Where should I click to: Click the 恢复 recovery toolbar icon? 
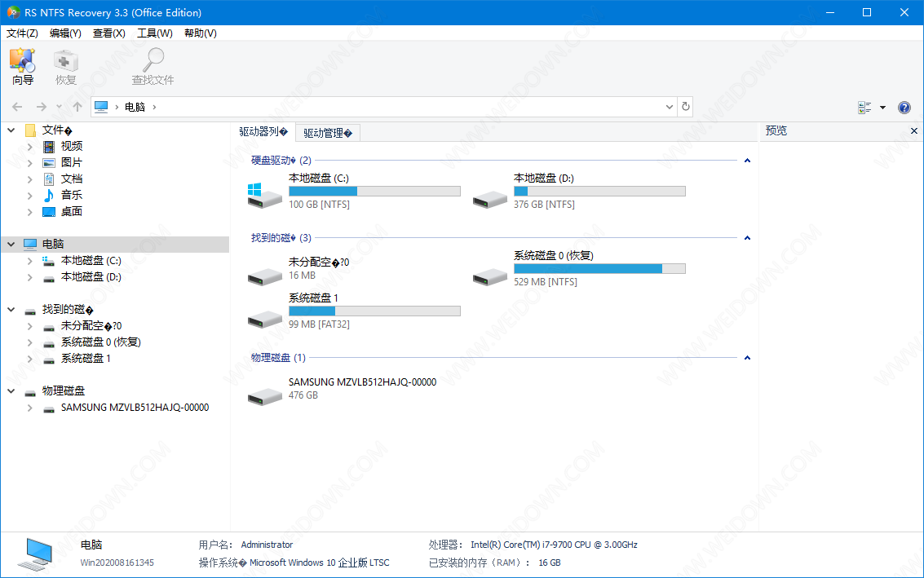pyautogui.click(x=65, y=66)
